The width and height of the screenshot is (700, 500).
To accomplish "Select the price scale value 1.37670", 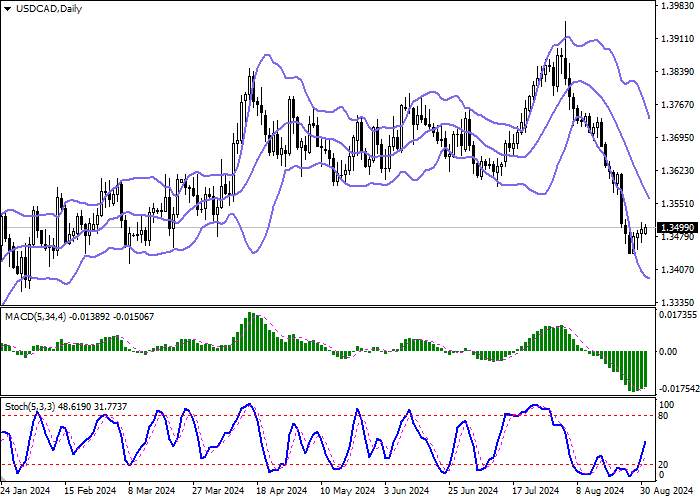I will 679,104.
